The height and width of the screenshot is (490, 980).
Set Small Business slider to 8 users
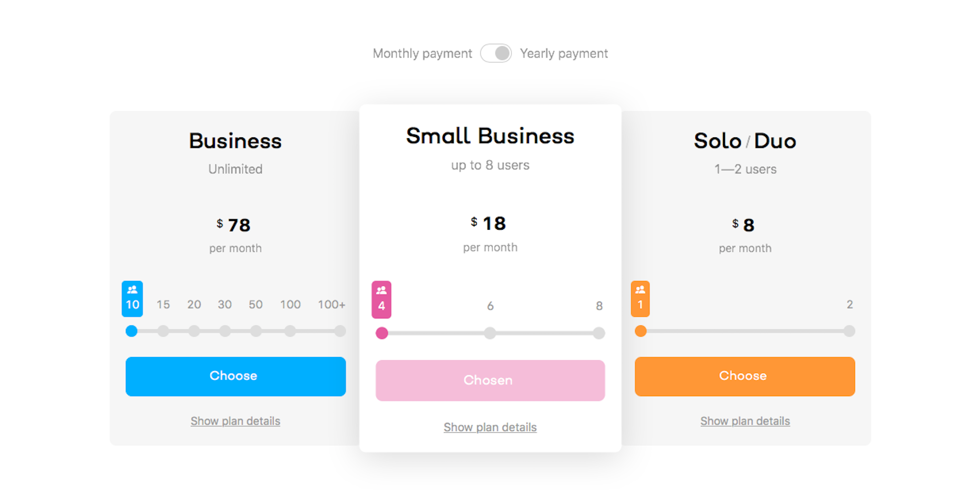(x=599, y=333)
